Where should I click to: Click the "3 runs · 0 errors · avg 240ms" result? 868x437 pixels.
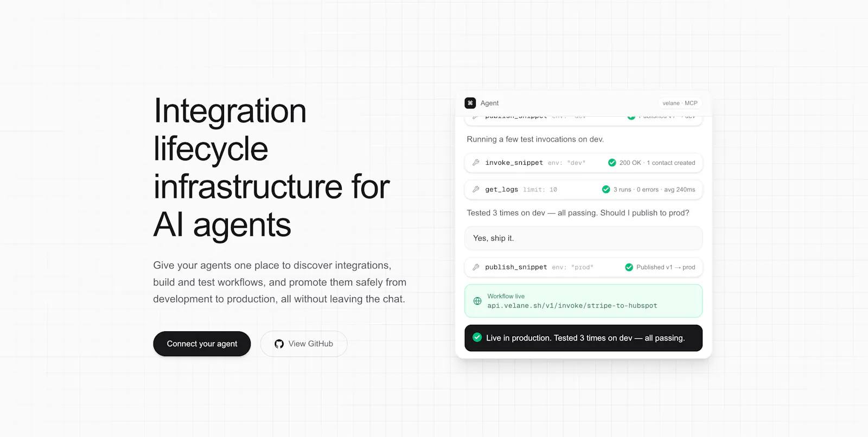pyautogui.click(x=654, y=189)
